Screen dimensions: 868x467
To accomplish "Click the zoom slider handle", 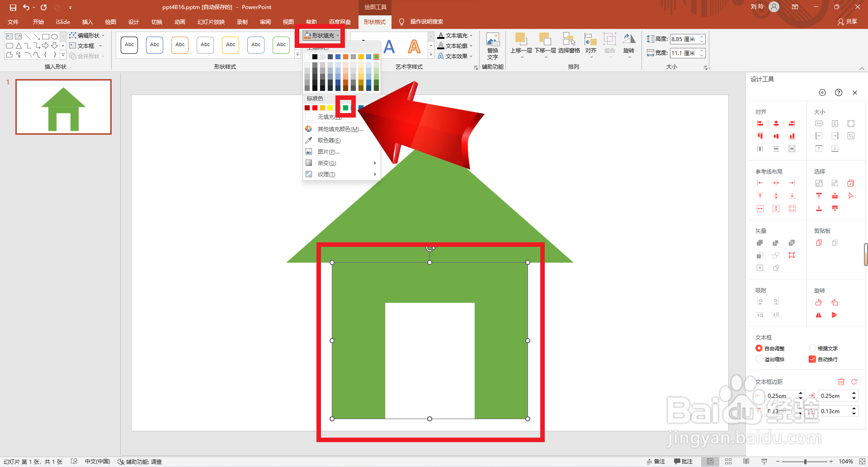I will (805, 462).
